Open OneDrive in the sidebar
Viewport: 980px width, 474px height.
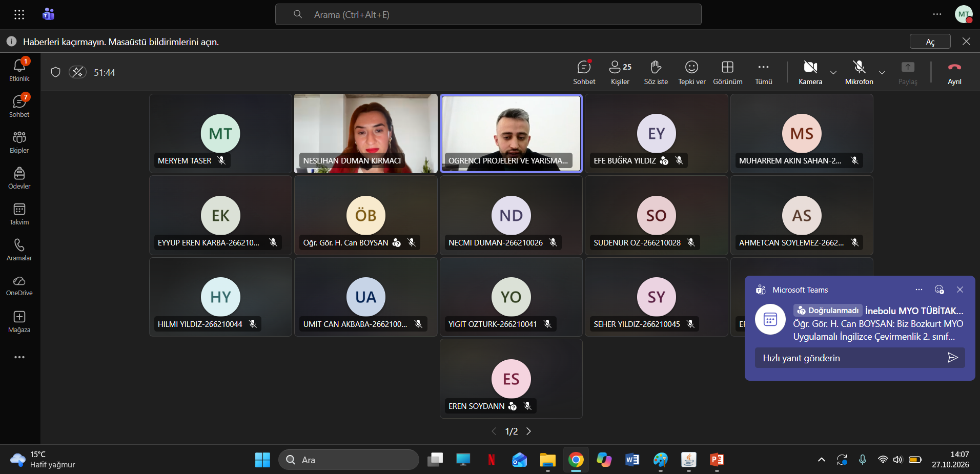[19, 285]
